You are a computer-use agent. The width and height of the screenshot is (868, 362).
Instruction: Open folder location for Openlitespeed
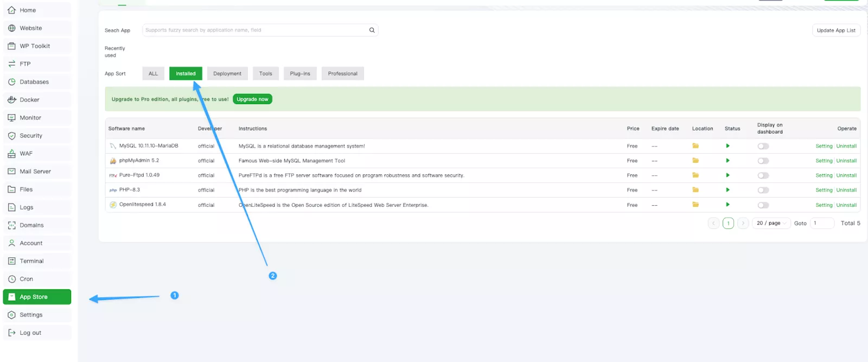pyautogui.click(x=695, y=205)
